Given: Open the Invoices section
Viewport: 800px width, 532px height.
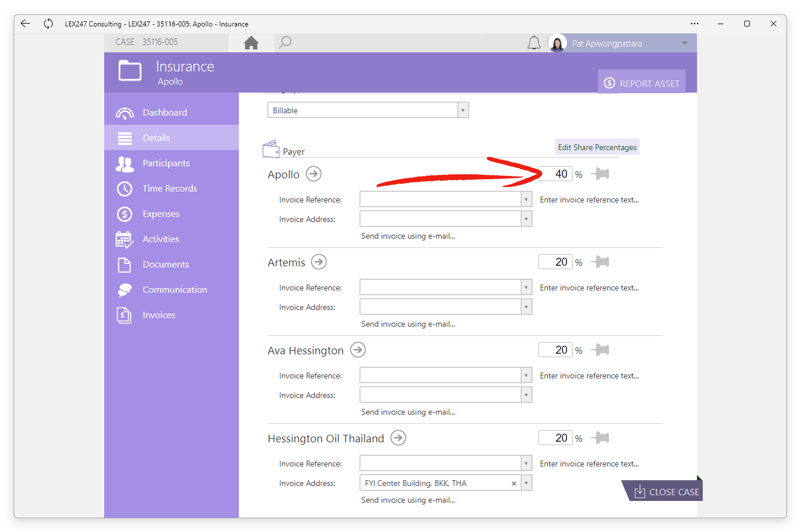Looking at the screenshot, I should pos(172,315).
